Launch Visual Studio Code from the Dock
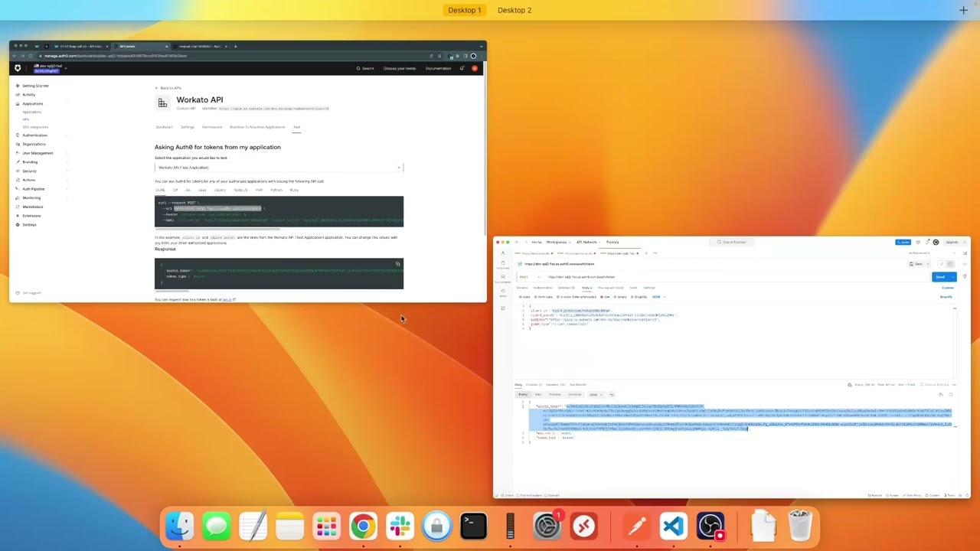The height and width of the screenshot is (551, 980). click(674, 527)
